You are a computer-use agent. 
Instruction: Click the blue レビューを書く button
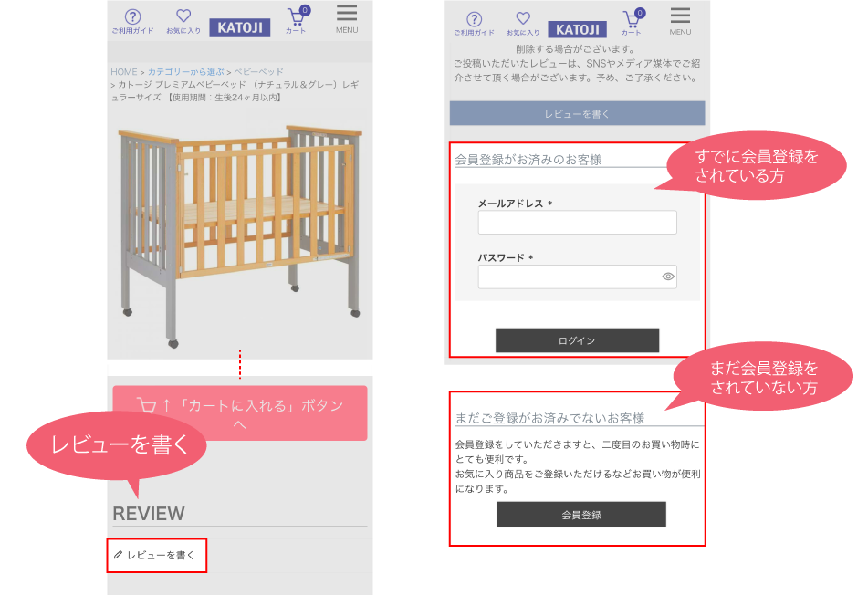coord(578,113)
